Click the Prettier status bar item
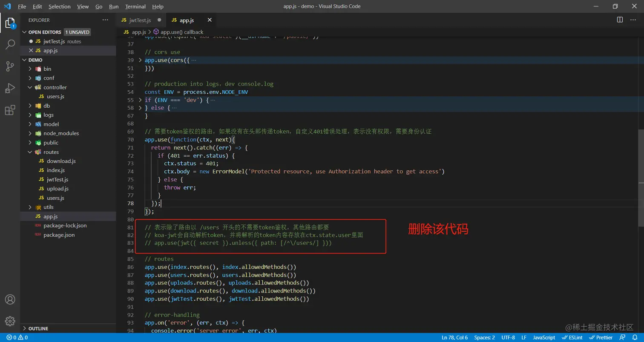 click(x=601, y=338)
